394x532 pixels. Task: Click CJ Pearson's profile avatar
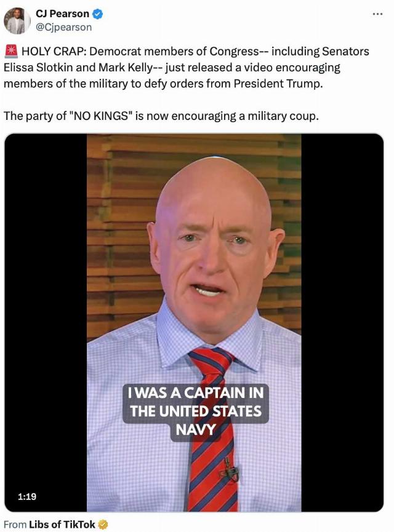tap(17, 20)
